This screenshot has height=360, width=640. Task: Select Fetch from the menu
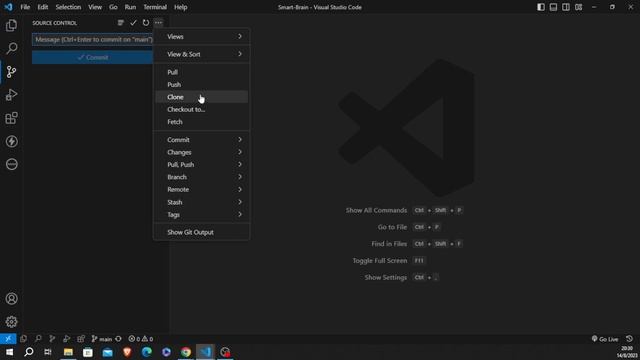click(202, 122)
